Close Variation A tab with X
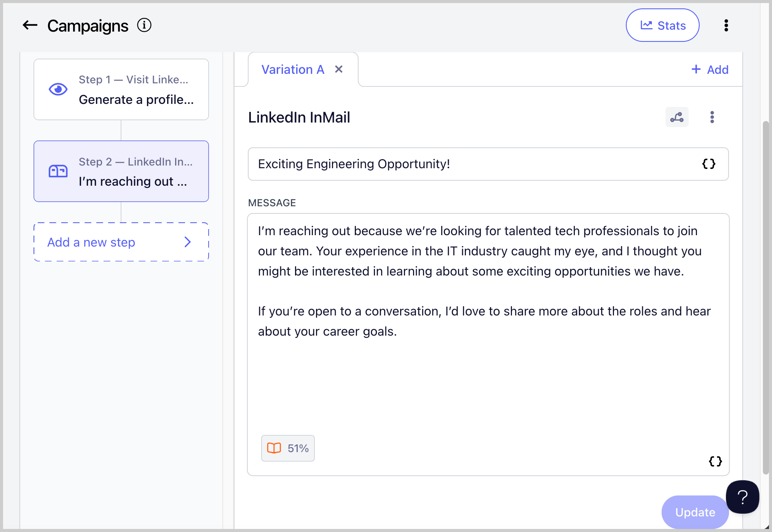 [339, 69]
